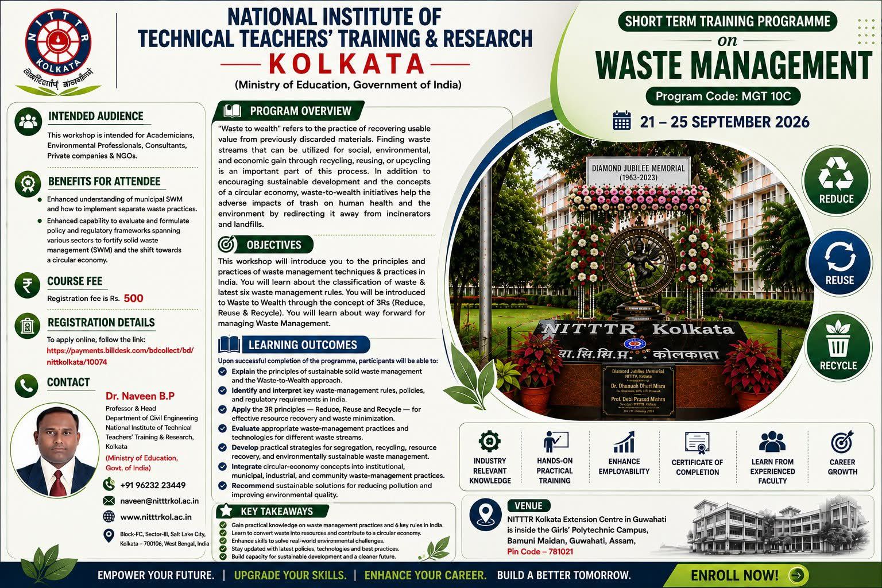882x588 pixels.
Task: Click the 'INTENDED AUDIENCE' heading
Action: pyautogui.click(x=96, y=116)
